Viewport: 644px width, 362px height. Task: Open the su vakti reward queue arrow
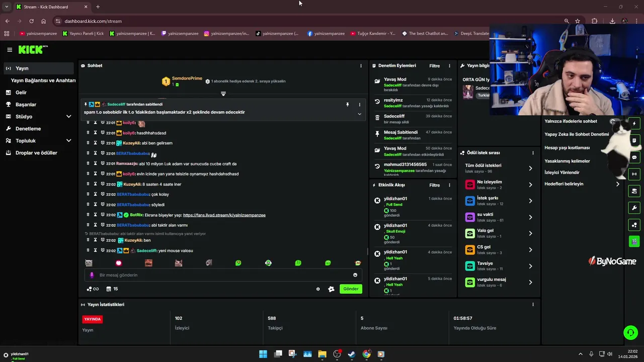530,217
